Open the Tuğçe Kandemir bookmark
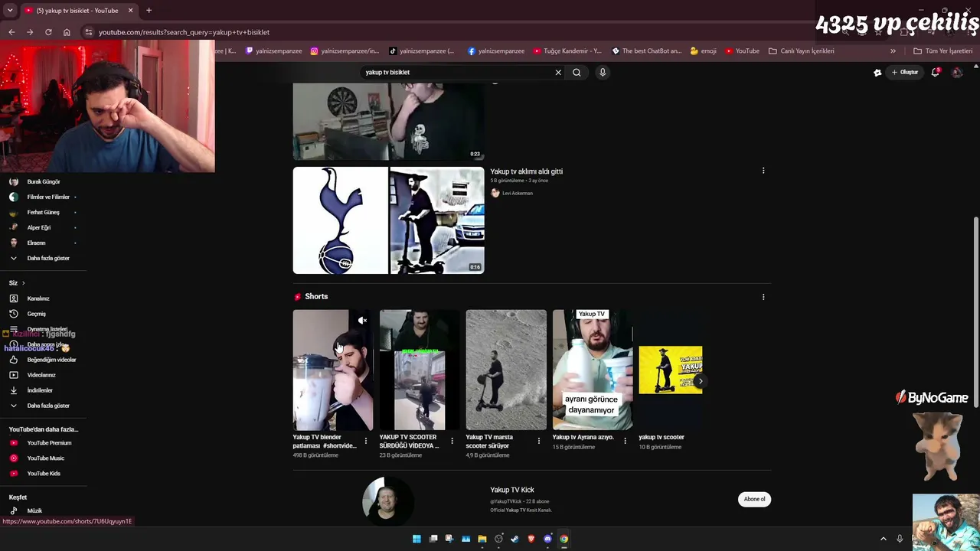980x551 pixels. click(568, 51)
